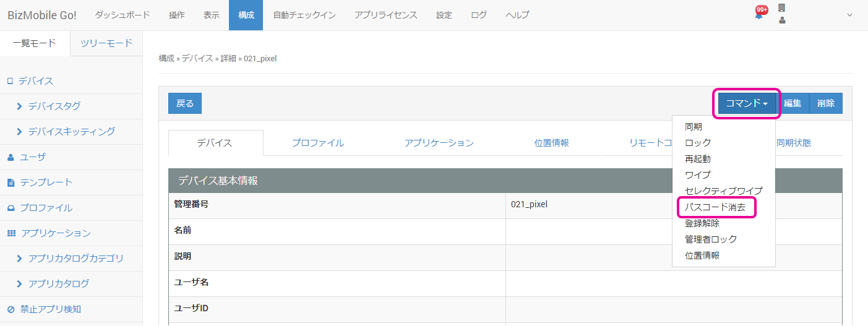Click the BizMobile Go! logo
Image resolution: width=868 pixels, height=326 pixels.
click(42, 15)
